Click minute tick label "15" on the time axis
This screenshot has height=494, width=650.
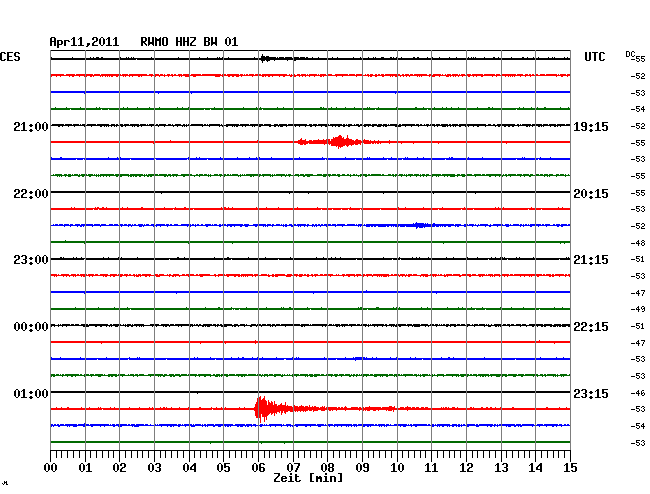tap(570, 468)
